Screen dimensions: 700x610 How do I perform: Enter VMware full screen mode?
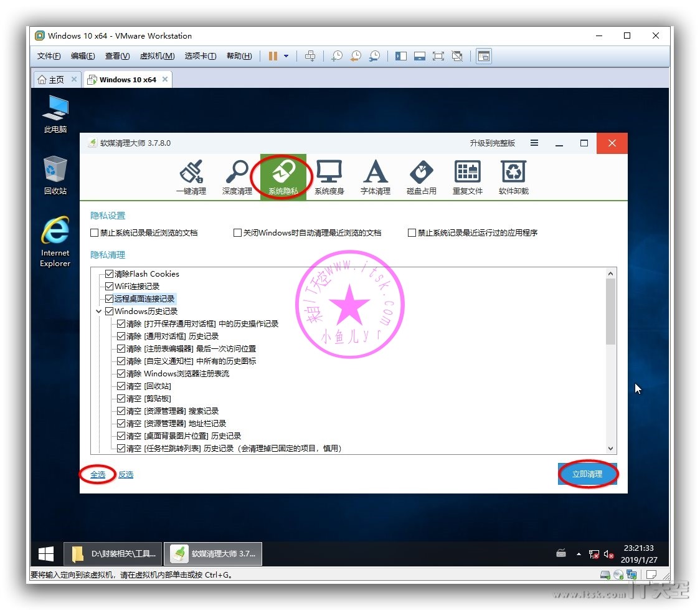438,56
